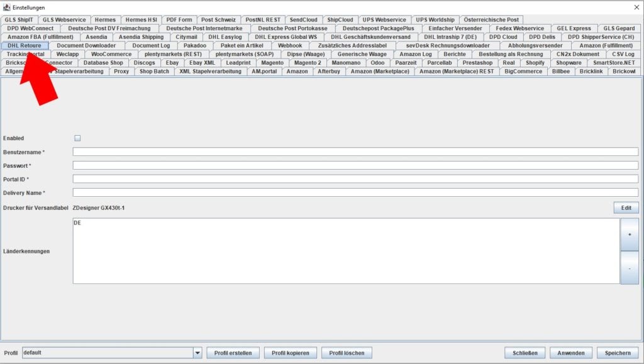Open Document Downloader tab
Viewport: 644px width, 364px height.
tap(86, 45)
